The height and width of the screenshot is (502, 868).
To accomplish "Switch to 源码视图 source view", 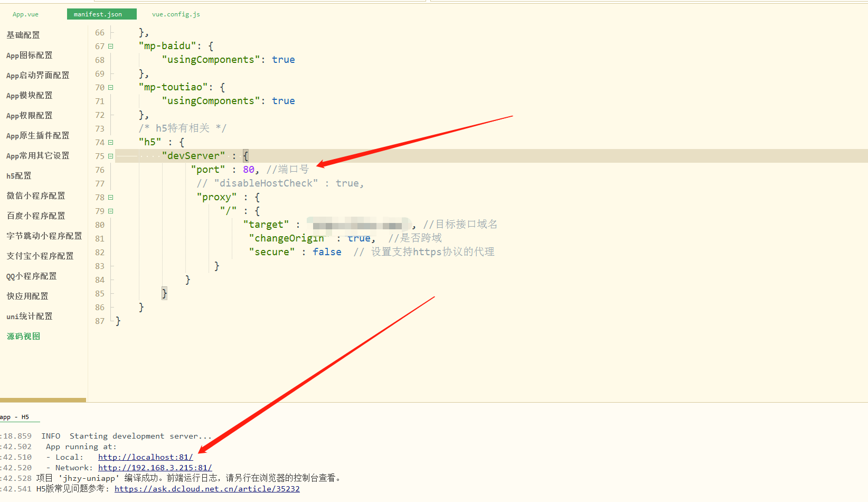I will (x=23, y=336).
